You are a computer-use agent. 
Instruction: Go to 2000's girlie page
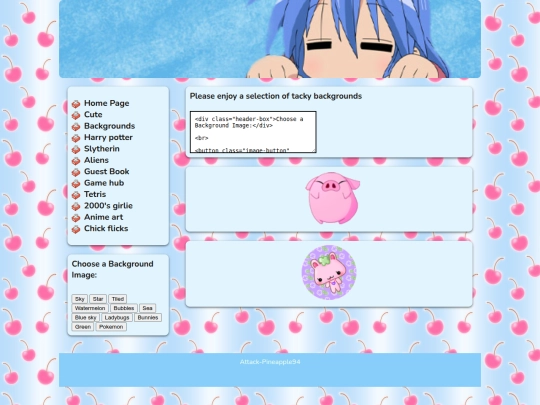tap(108, 206)
